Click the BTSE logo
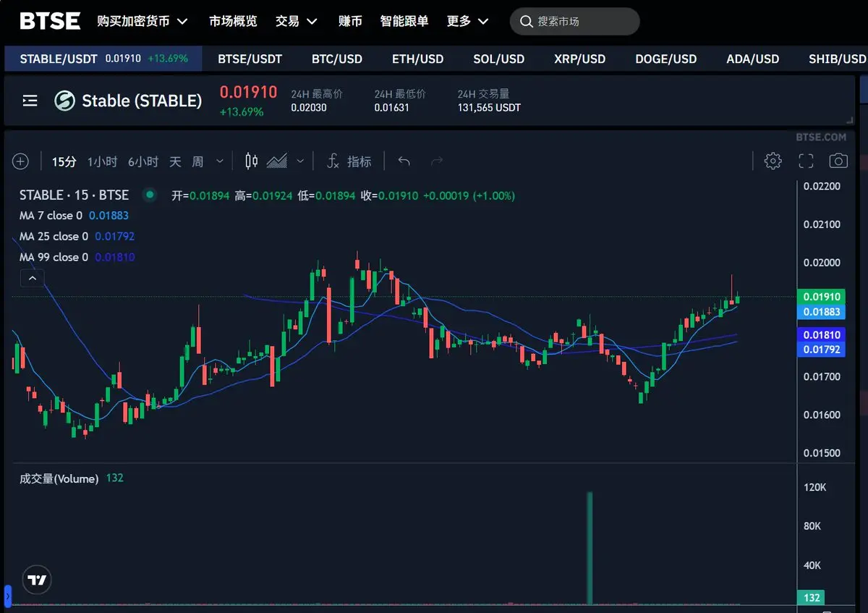Viewport: 868px width, 613px height. [50, 21]
